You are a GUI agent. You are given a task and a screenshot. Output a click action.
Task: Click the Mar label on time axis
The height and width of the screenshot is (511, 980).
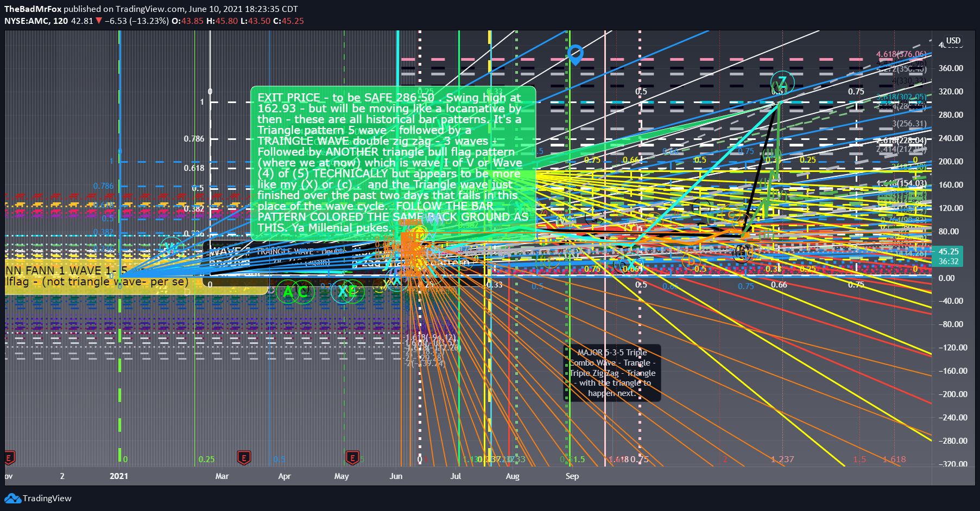(x=222, y=476)
